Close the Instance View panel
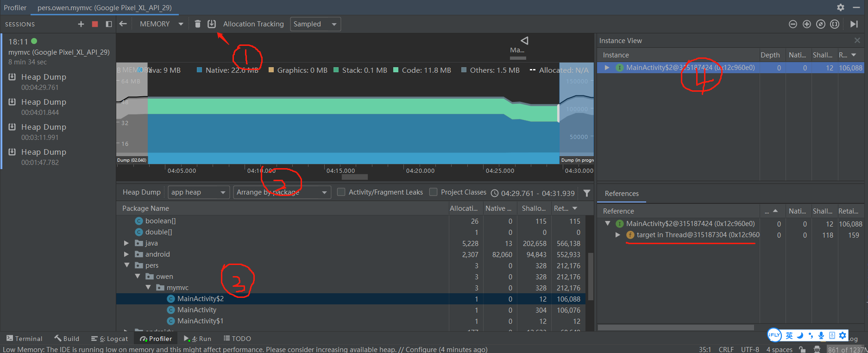This screenshot has height=353, width=868. click(x=857, y=40)
